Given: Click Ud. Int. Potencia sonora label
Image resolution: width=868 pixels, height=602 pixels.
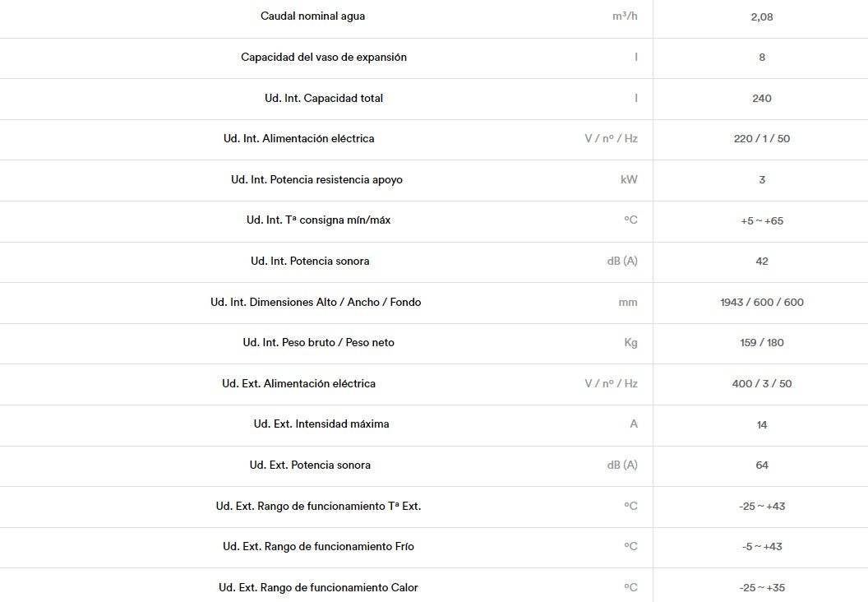Looking at the screenshot, I should point(310,261).
